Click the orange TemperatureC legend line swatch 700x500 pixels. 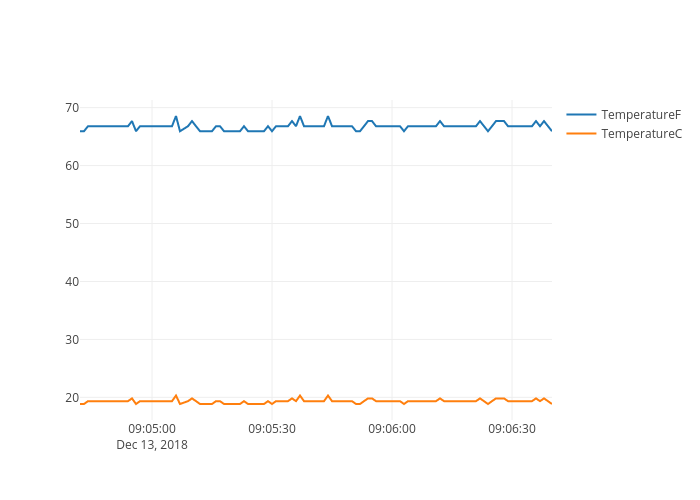click(581, 134)
